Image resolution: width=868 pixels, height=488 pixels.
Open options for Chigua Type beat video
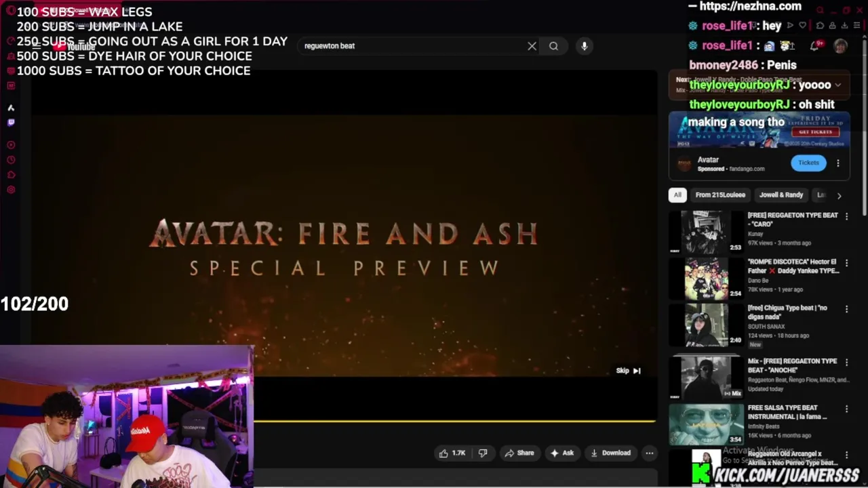(846, 309)
